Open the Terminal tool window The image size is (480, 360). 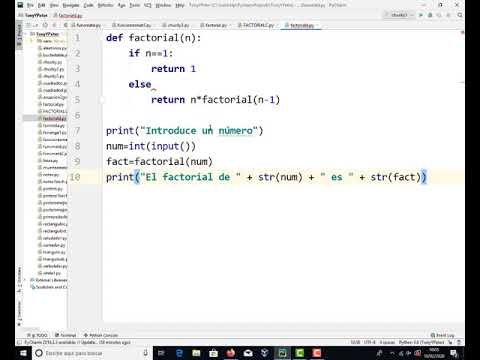coord(65,335)
